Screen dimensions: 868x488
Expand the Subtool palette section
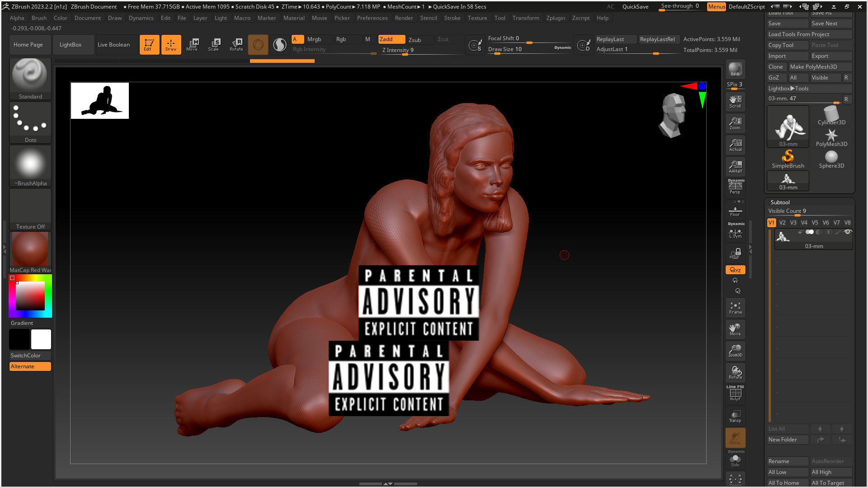(x=780, y=202)
